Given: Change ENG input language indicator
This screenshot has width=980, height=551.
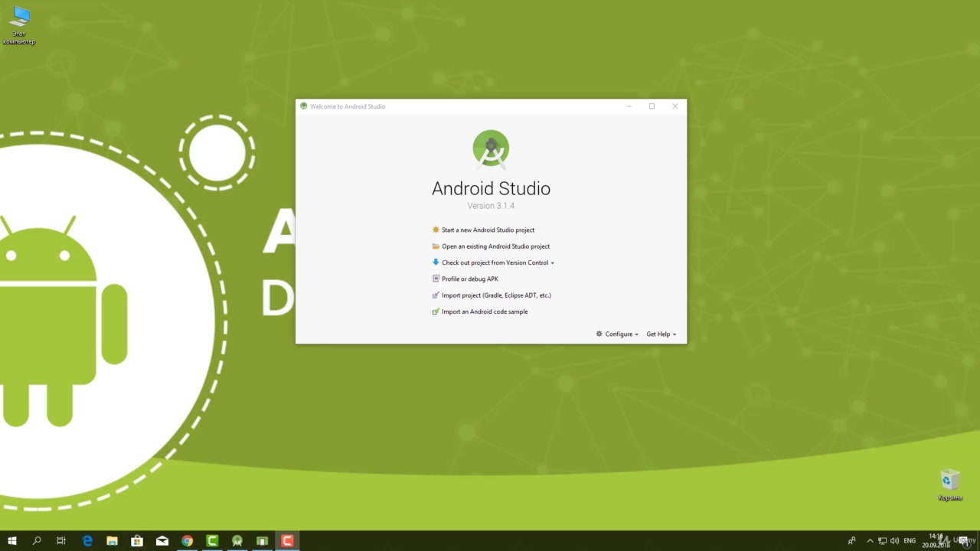Looking at the screenshot, I should [910, 541].
